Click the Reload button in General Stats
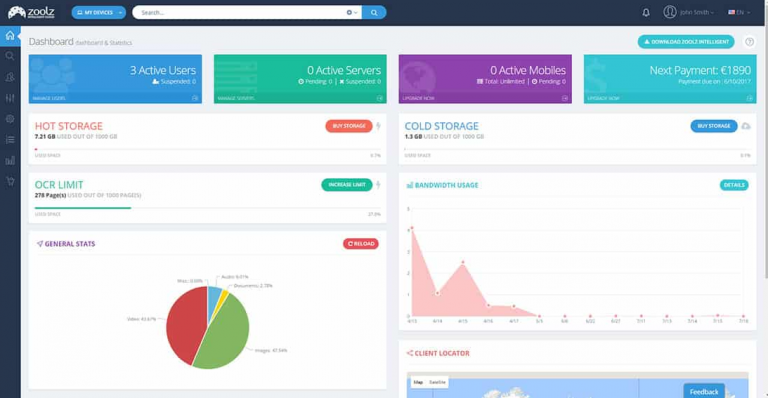Screen dimensions: 768x398 [x=360, y=243]
